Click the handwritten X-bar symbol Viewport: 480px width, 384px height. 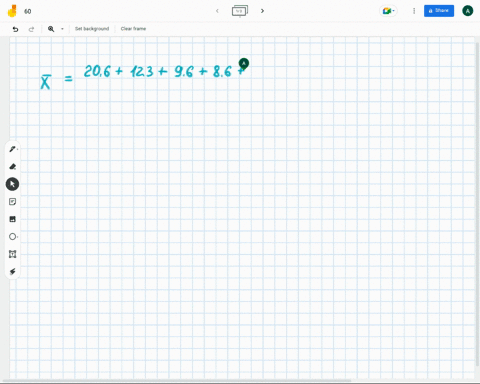[x=46, y=82]
